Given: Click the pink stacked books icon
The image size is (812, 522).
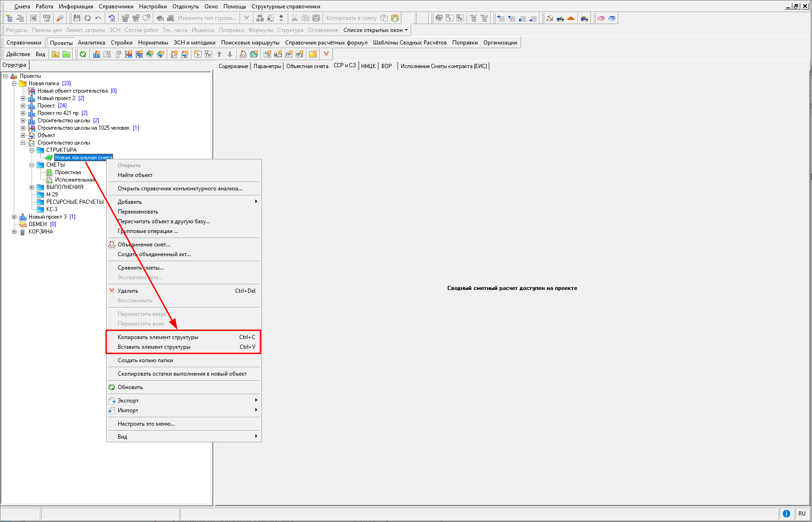Looking at the screenshot, I should pyautogui.click(x=601, y=18).
